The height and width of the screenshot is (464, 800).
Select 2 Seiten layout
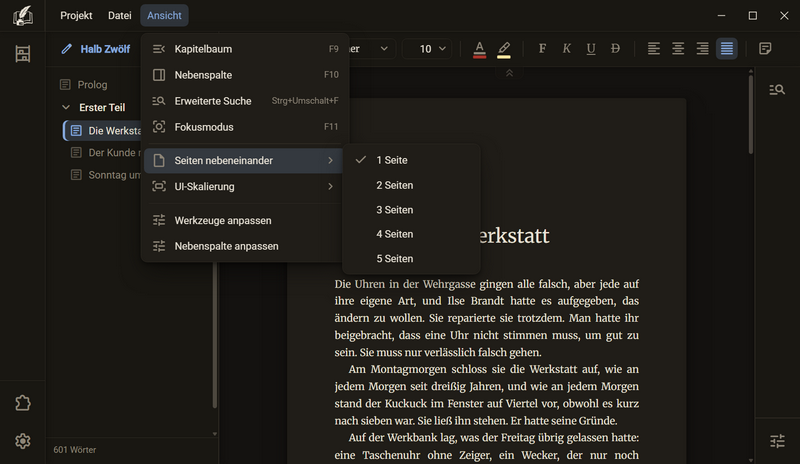coord(411,185)
